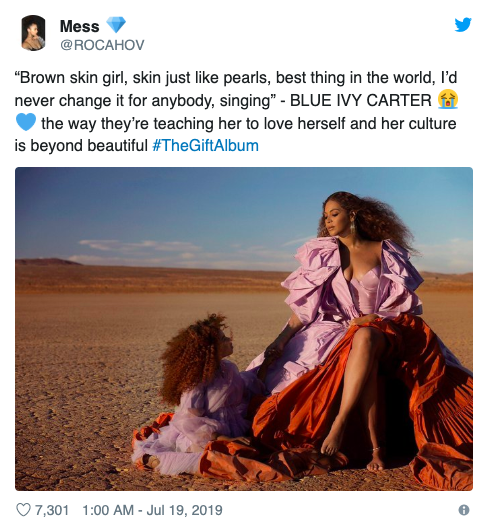Open the embedded desert photo
The width and height of the screenshot is (493, 527).
tap(244, 329)
